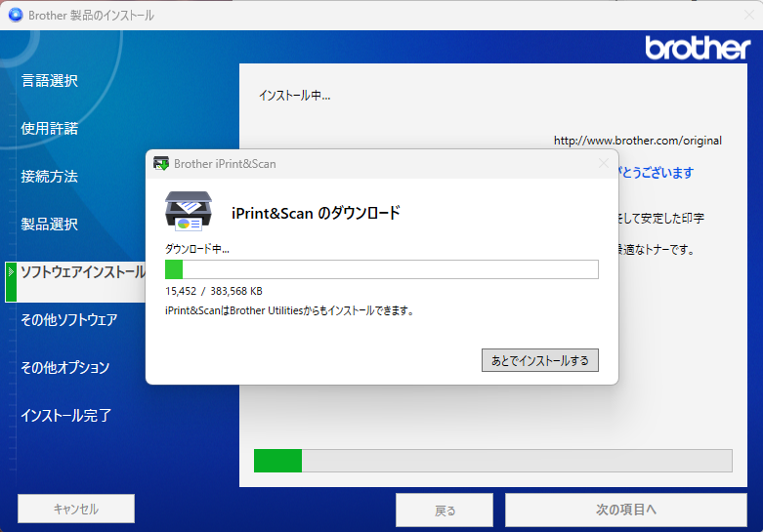The image size is (763, 532).
Task: Click the そして安定した印字 text
Action: (x=661, y=219)
